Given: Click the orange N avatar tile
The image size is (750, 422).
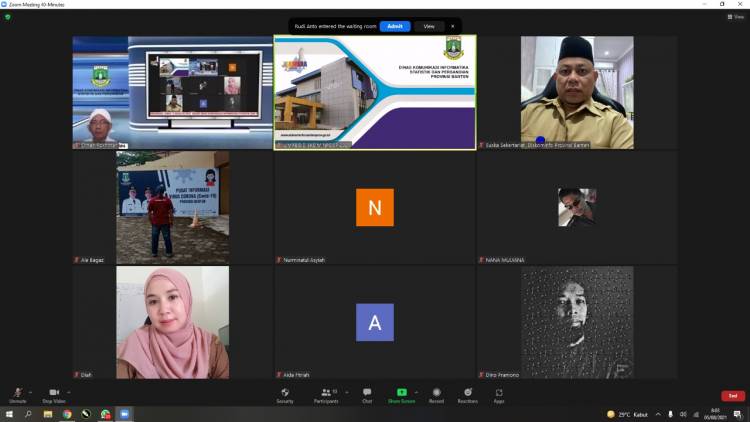Looking at the screenshot, I should [x=375, y=207].
